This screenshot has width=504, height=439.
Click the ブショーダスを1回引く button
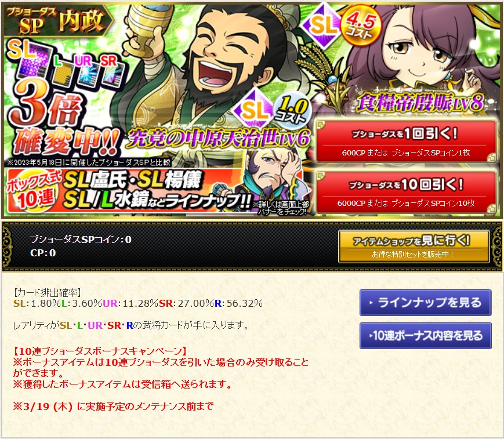406,141
